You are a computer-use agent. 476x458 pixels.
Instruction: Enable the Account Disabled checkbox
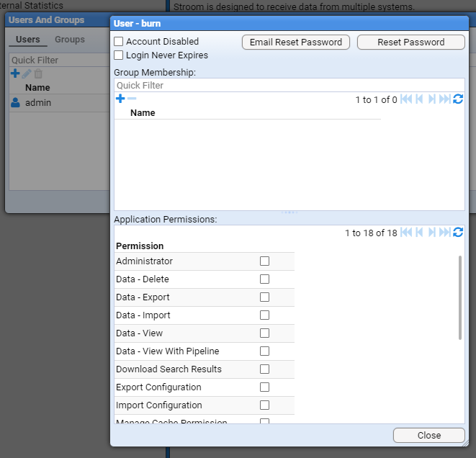point(119,42)
